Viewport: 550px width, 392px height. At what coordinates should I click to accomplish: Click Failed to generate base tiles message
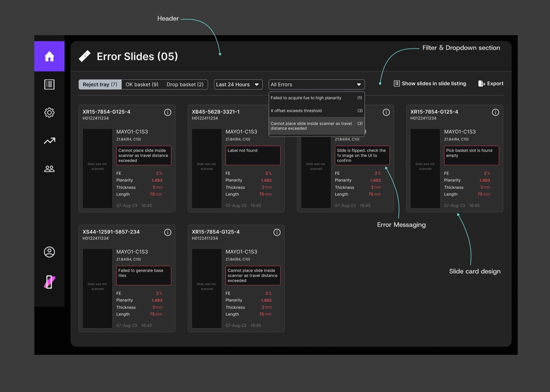[144, 276]
